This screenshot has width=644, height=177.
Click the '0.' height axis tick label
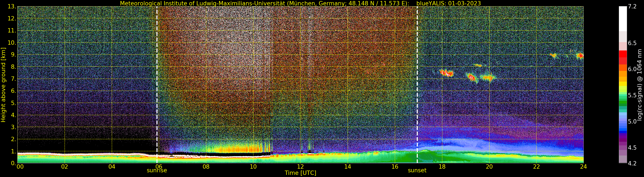[13, 163]
